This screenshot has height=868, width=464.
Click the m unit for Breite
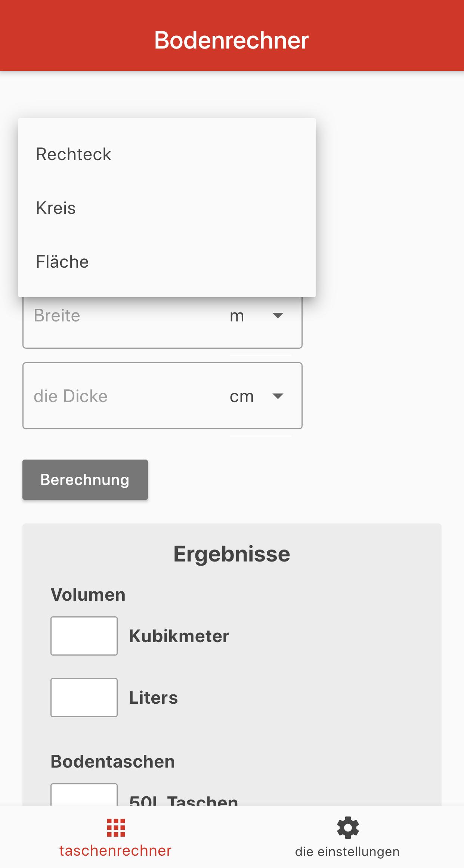coord(237,316)
